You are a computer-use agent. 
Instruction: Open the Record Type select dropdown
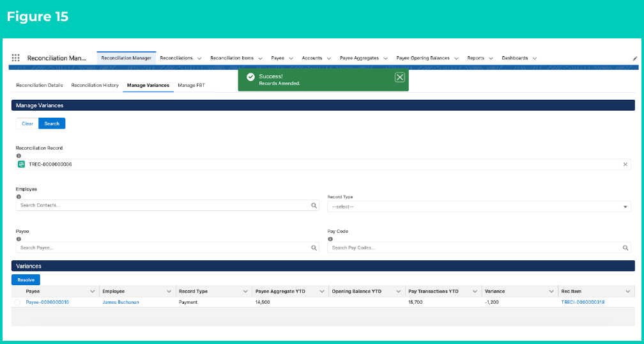(x=479, y=207)
